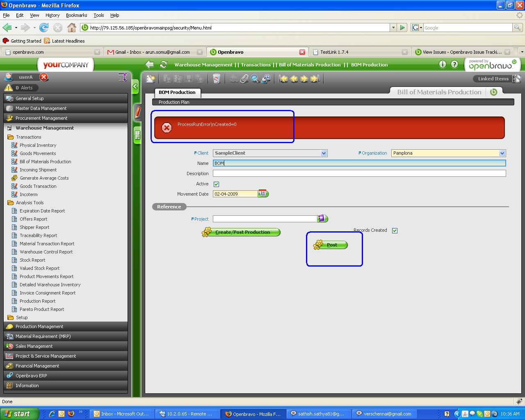Expand the Sales Management section
525x420 pixels.
[x=66, y=346]
